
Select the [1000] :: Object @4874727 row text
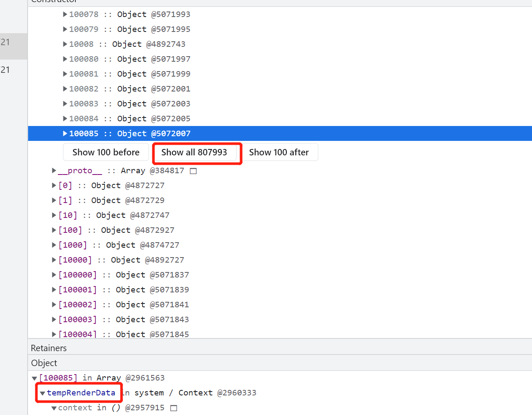point(119,245)
